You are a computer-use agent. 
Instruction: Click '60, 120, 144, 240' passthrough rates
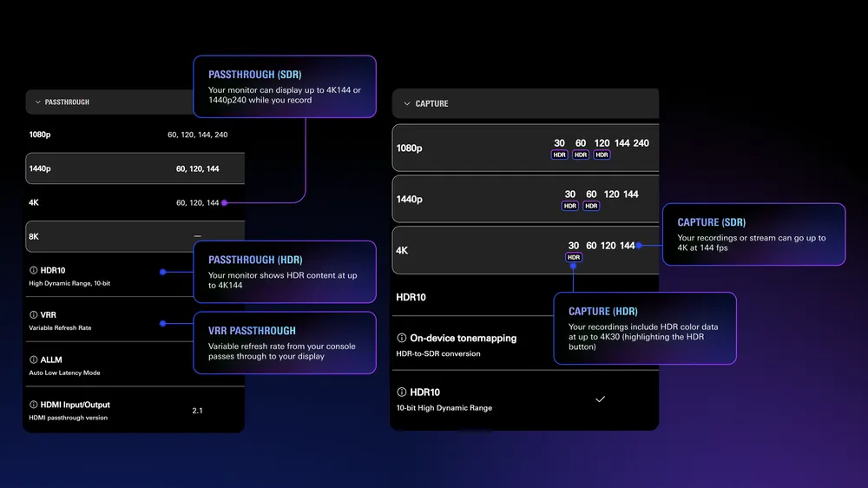click(x=198, y=135)
